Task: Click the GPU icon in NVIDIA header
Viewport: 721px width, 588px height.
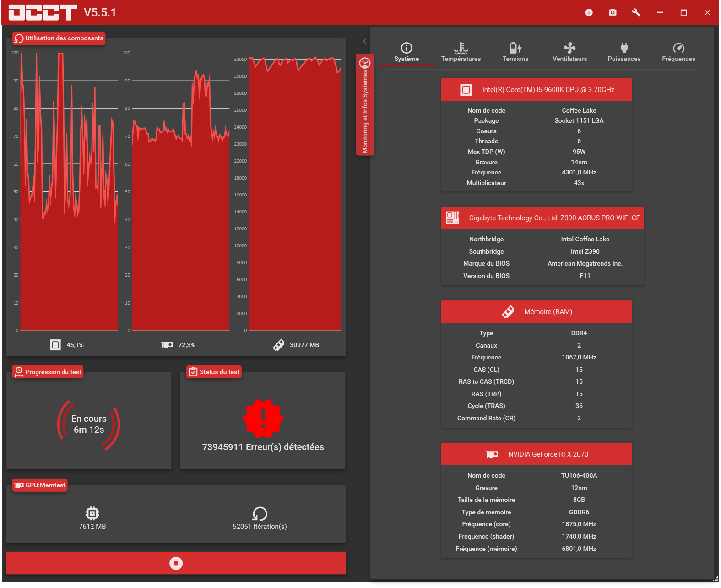Action: click(492, 454)
